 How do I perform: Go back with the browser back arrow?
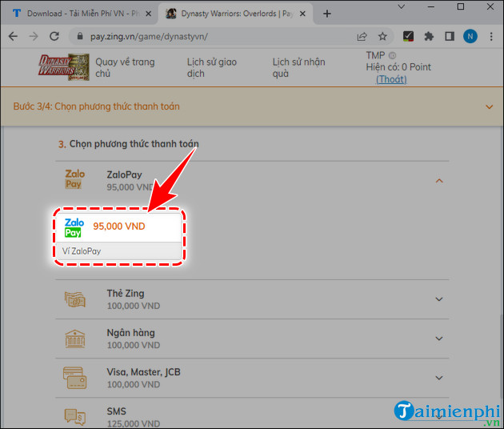click(x=13, y=36)
